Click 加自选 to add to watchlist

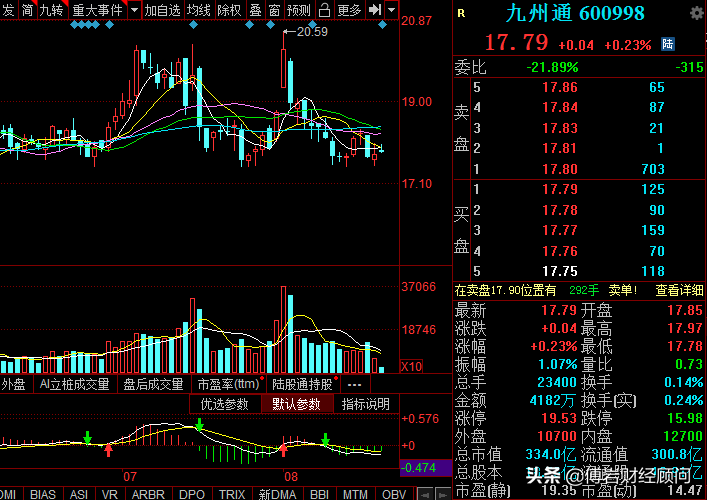tap(162, 10)
